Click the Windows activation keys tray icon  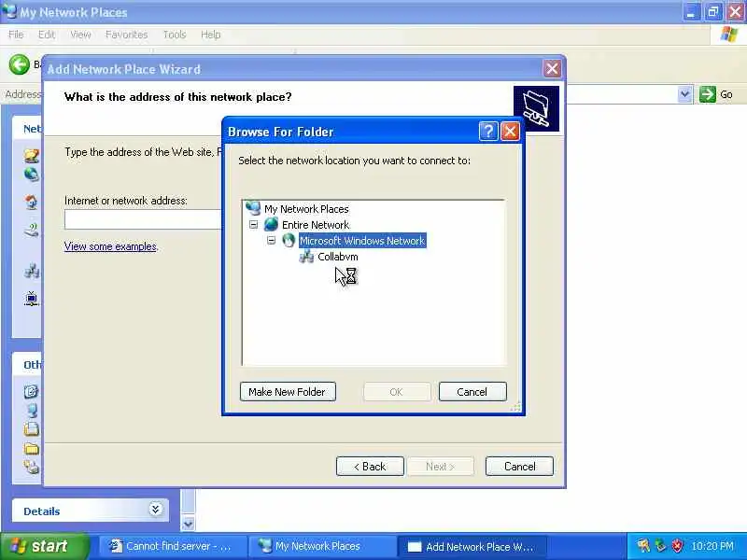(x=643, y=546)
